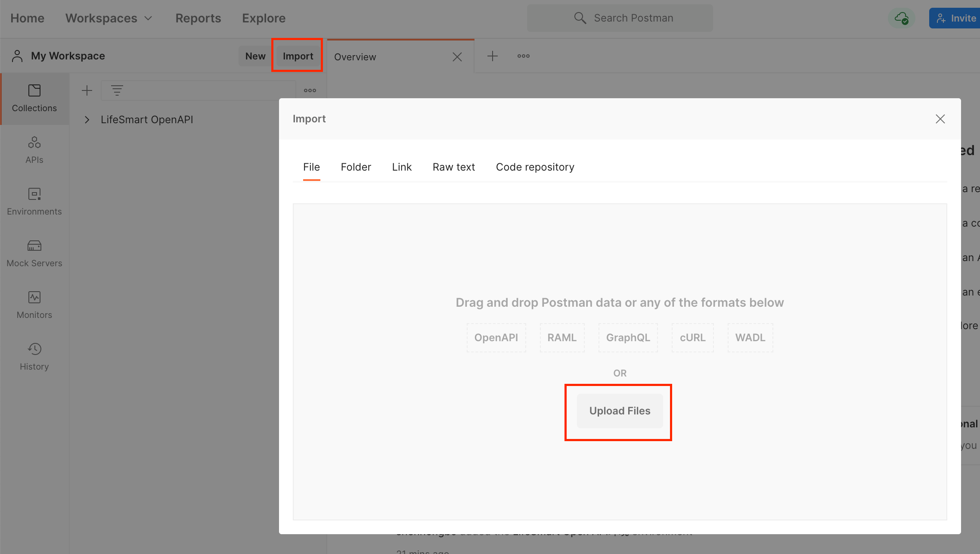Viewport: 980px width, 554px height.
Task: Click the My Workspace title
Action: tap(68, 56)
